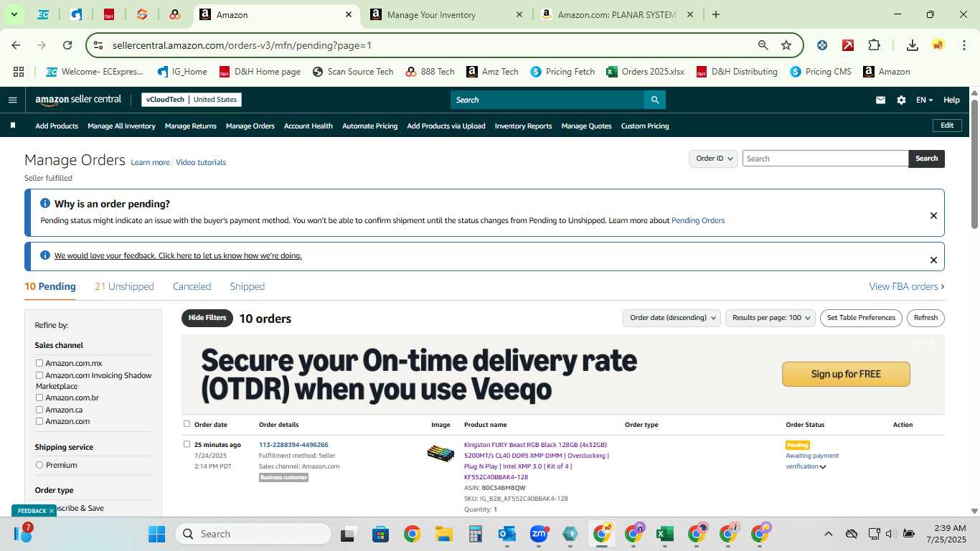Image resolution: width=980 pixels, height=551 pixels.
Task: Open the Order ID search type dropdown
Action: click(713, 159)
